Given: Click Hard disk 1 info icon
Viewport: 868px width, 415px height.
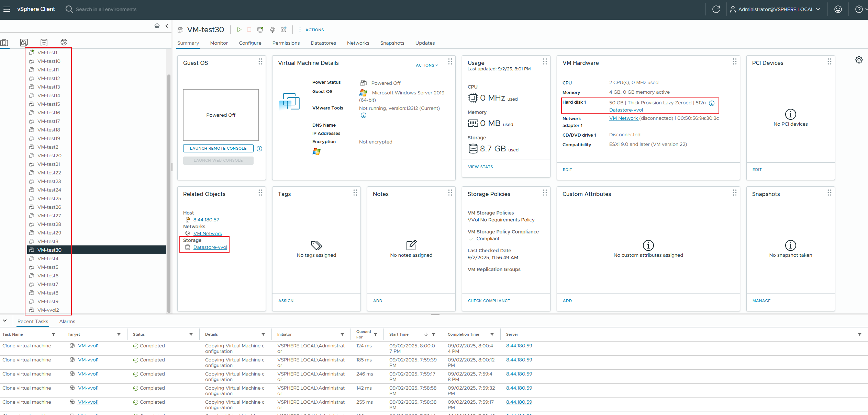Looking at the screenshot, I should pyautogui.click(x=712, y=103).
